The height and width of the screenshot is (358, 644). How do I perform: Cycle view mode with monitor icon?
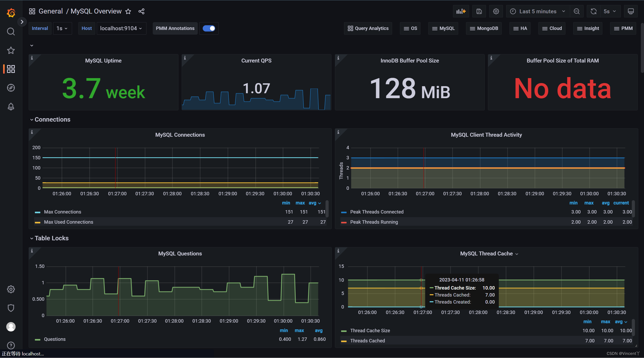631,11
